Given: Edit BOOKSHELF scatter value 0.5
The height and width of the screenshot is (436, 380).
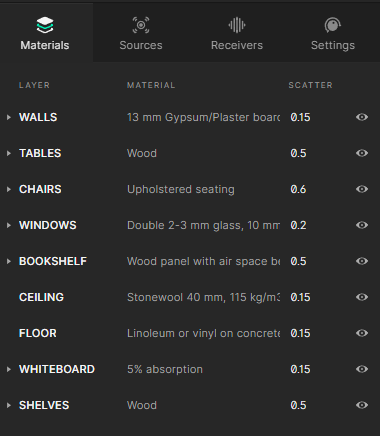Looking at the screenshot, I should click(x=298, y=261).
